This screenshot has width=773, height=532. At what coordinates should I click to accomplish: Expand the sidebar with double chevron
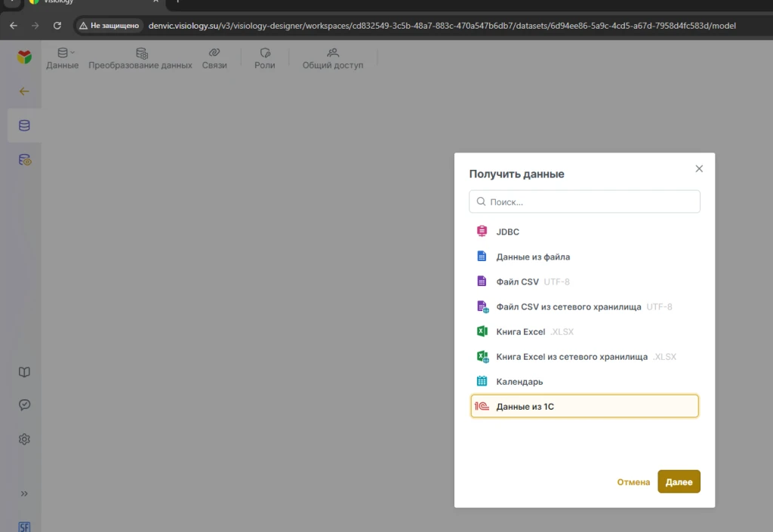[x=24, y=494]
